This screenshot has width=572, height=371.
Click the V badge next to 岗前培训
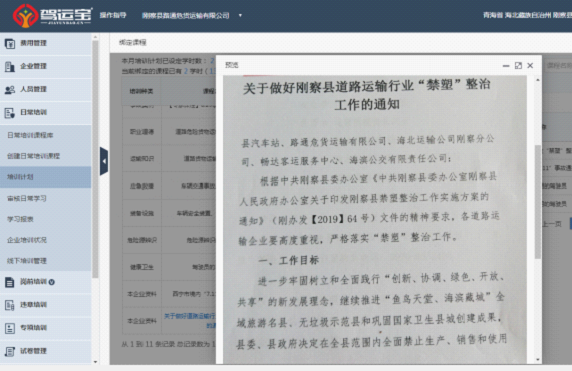pyautogui.click(x=51, y=282)
